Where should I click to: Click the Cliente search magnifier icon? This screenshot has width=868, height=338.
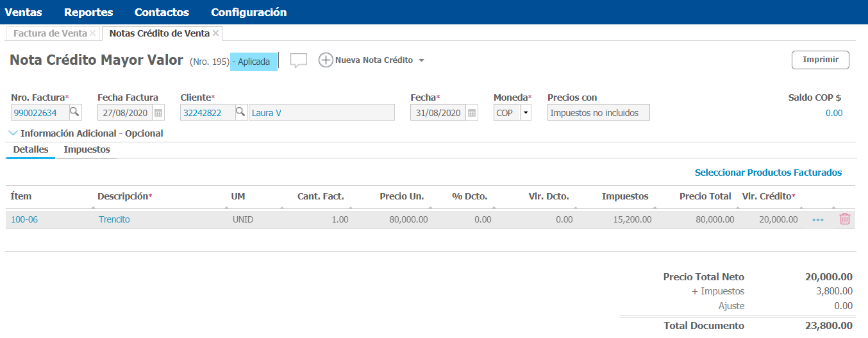click(240, 113)
